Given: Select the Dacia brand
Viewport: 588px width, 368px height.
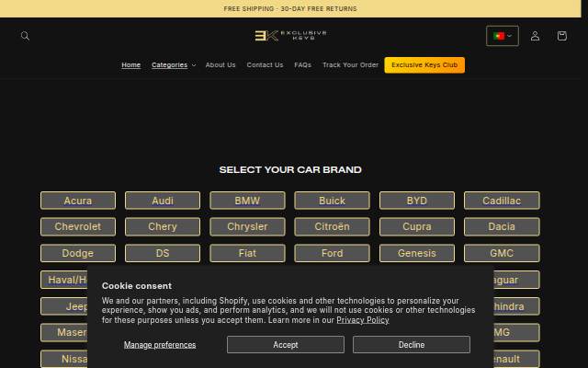Looking at the screenshot, I should coord(502,227).
